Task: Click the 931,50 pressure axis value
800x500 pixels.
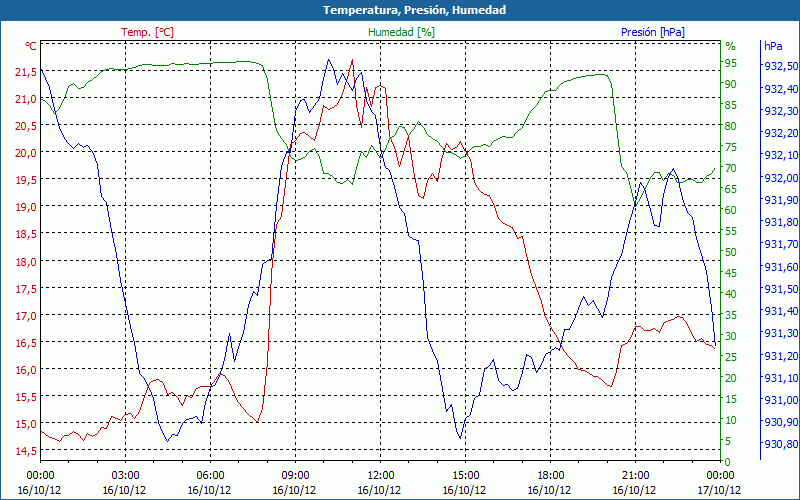Action: (781, 289)
